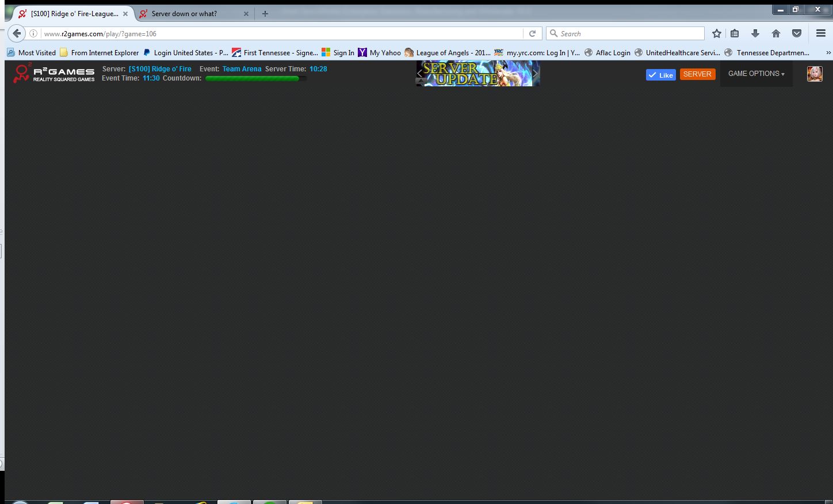Show more bookmarks with the overflow chevron
This screenshot has height=504, width=833.
(828, 52)
